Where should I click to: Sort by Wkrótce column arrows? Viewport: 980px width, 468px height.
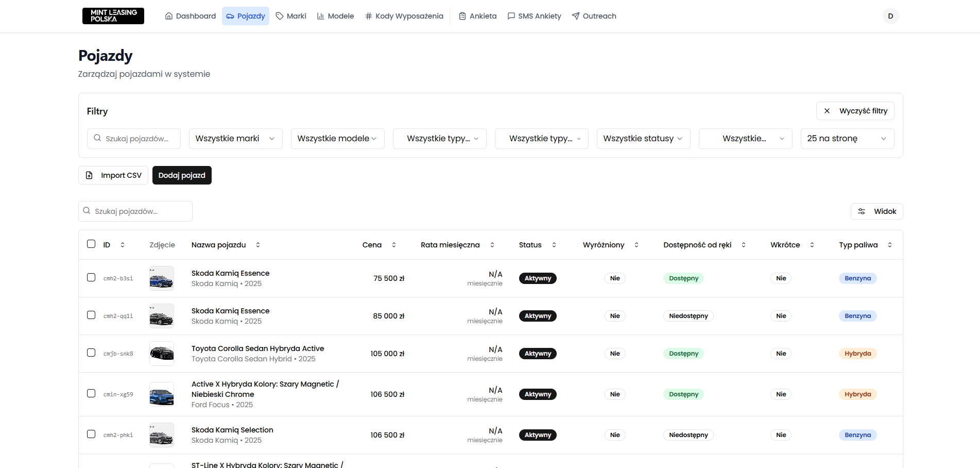812,245
